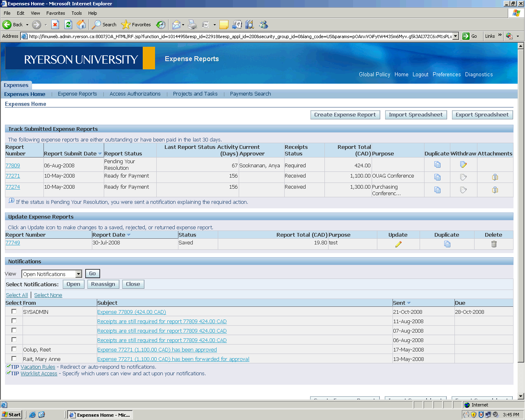Click the browser Home toolbar icon
Viewport: 525px width, 420px height.
(81, 25)
